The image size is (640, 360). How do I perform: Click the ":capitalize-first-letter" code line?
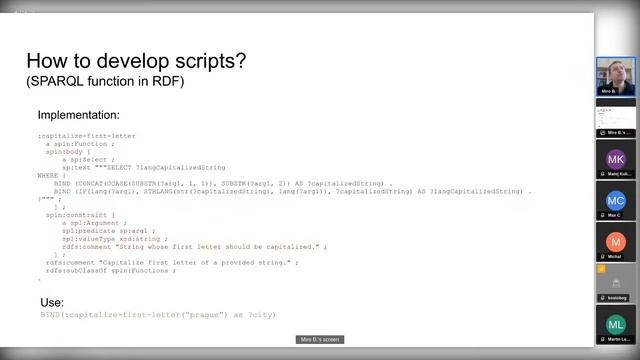pos(87,136)
